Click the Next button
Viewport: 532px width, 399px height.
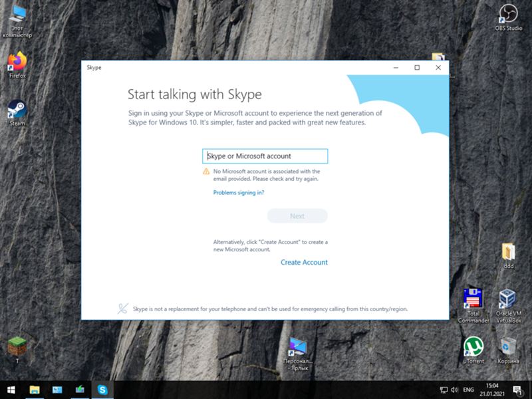(297, 216)
